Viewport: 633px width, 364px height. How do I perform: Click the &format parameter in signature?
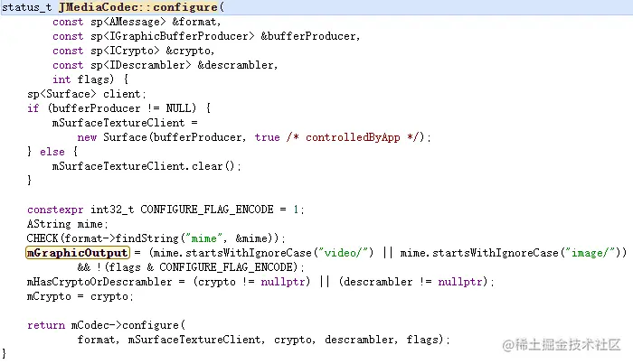196,22
